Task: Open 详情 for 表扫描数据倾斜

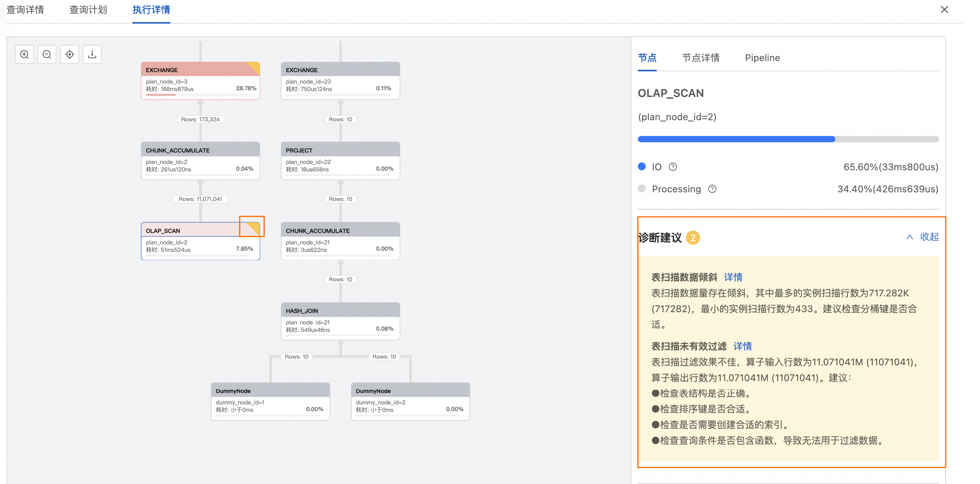Action: point(733,277)
